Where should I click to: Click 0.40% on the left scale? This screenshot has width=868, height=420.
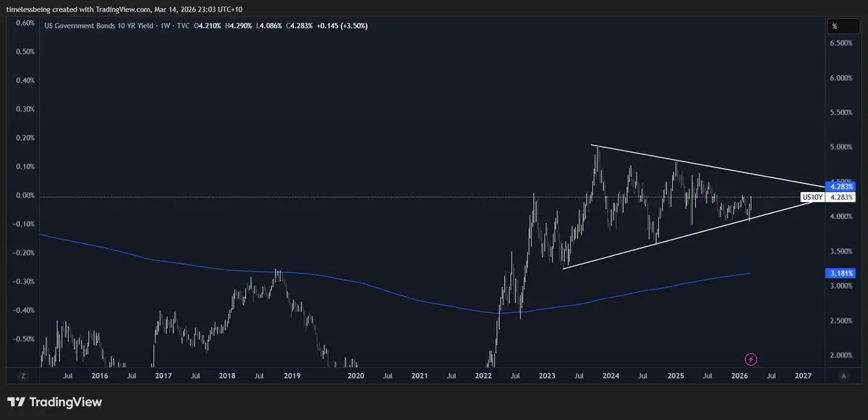click(x=25, y=80)
